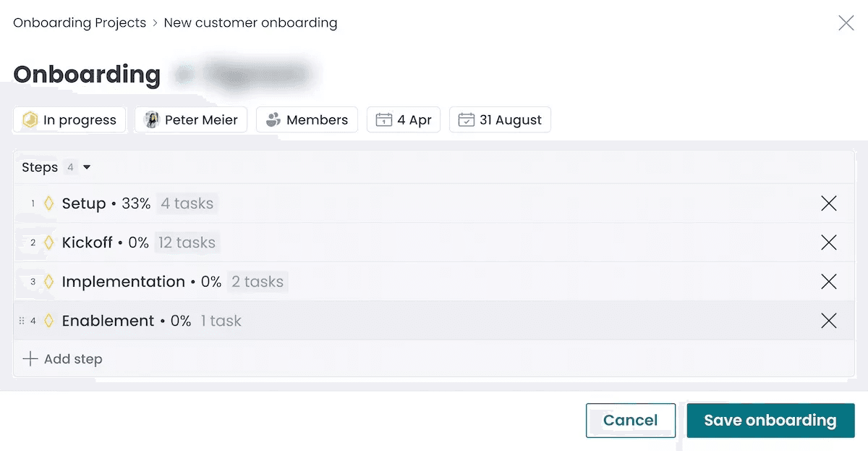Image resolution: width=868 pixels, height=451 pixels.
Task: Click Save onboarding
Action: [770, 421]
